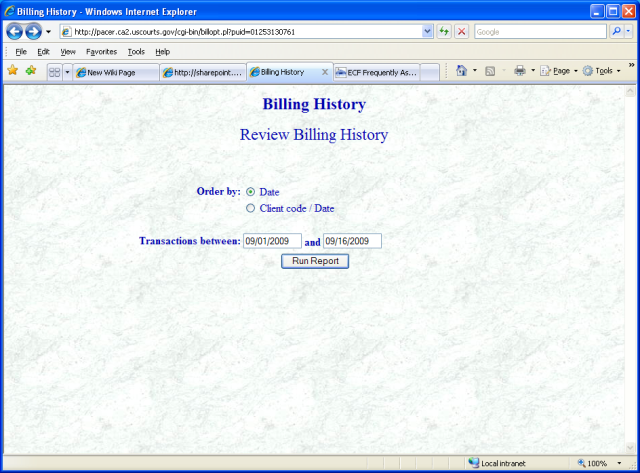Viewport: 640px width, 473px height.
Task: Open the Edit menu
Action: tap(43, 52)
